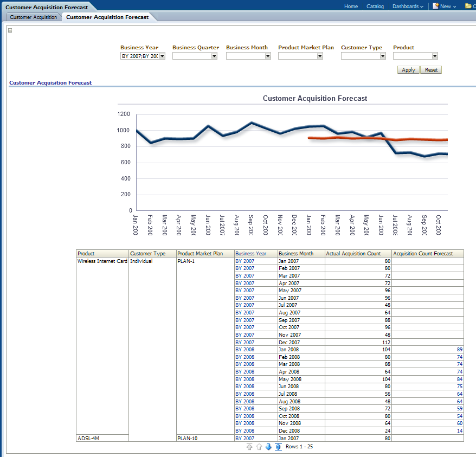Click forecast value 89 for Jan 2008
Viewport: 476px width, 457px height.
[x=459, y=350]
